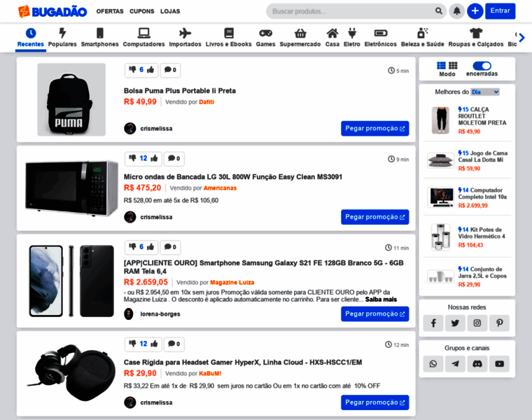Open the Games category tab
Viewport: 532px width, 420px height.
(266, 38)
